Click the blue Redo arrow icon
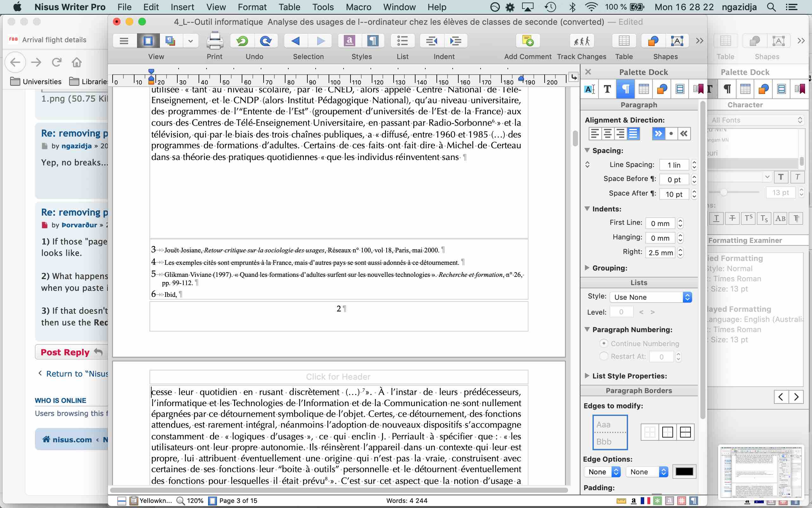Viewport: 812px width, 508px height. point(266,41)
